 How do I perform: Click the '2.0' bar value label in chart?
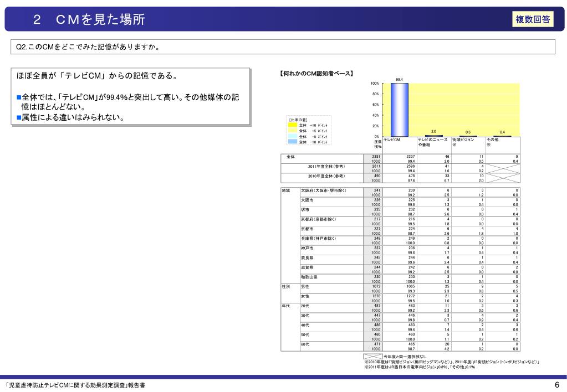433,132
